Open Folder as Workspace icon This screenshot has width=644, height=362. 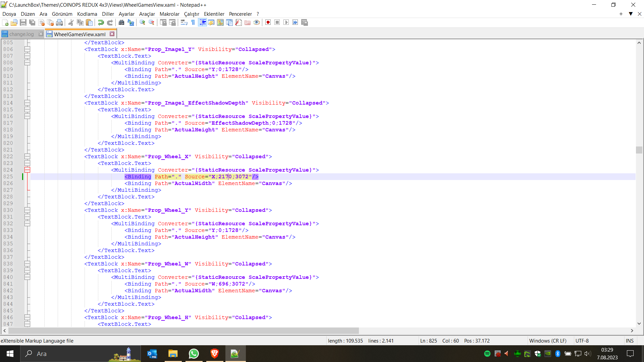pyautogui.click(x=248, y=22)
